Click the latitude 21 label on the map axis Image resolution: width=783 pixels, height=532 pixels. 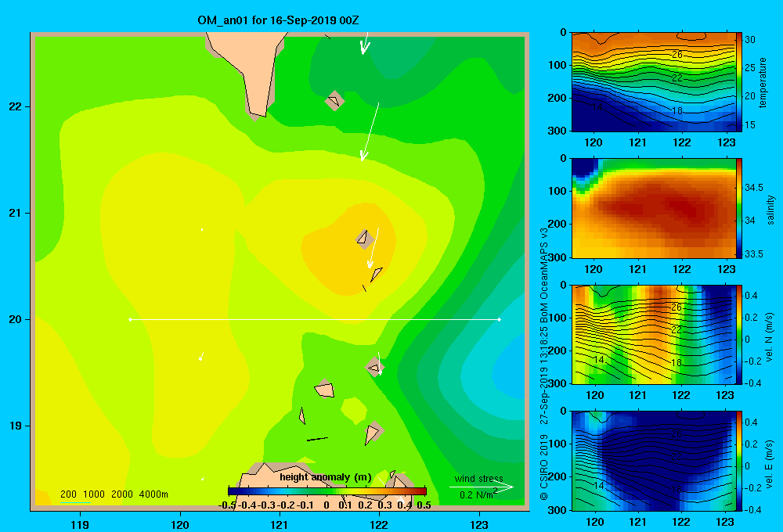pos(16,213)
